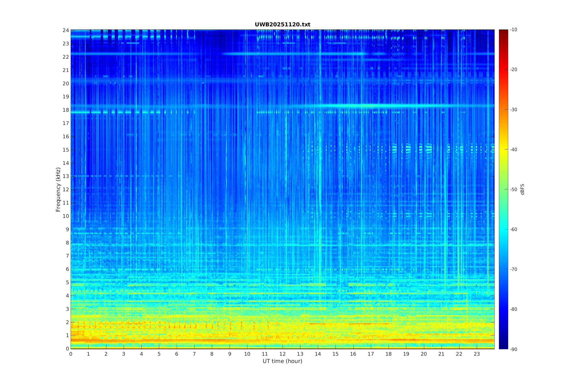Click the cyan colorbar region at -60
This screenshot has height=392, width=571.
click(503, 229)
